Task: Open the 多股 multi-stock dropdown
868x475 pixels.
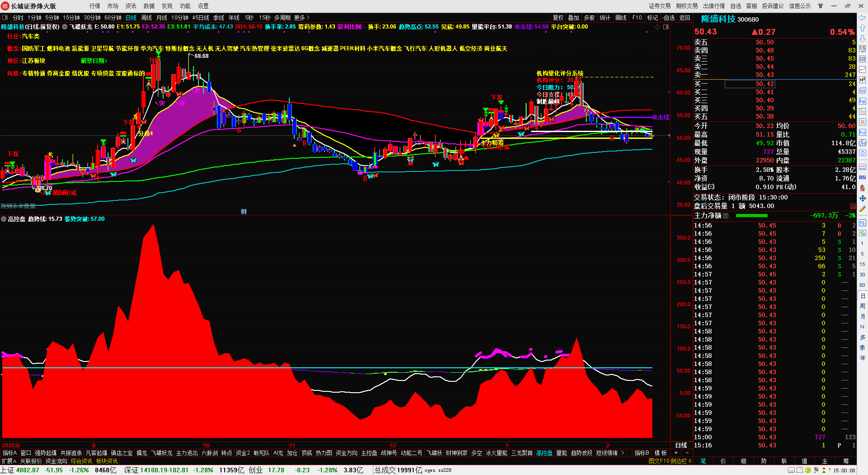Action: point(589,18)
